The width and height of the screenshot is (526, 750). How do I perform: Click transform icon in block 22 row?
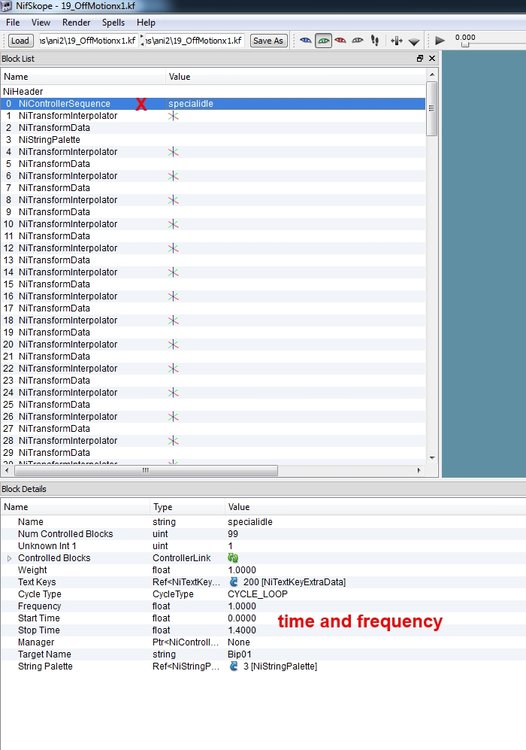pos(173,368)
